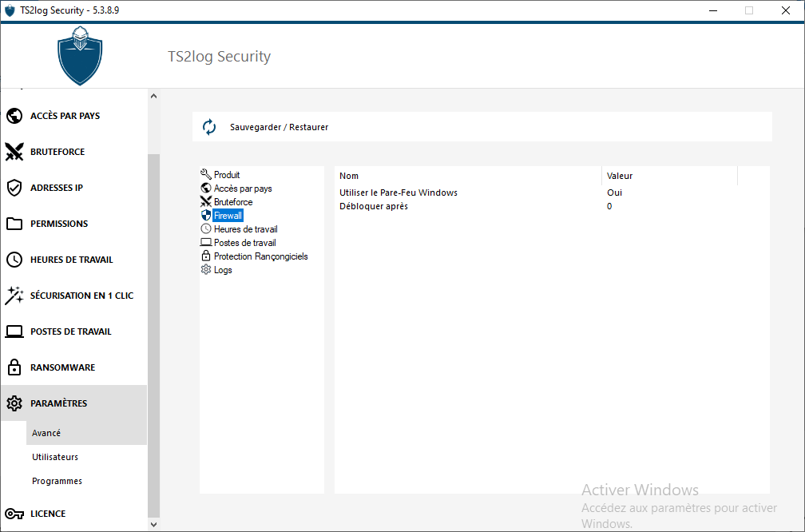Click the magic wand Sécurisation en 1 clic icon
The height and width of the screenshot is (532, 805).
14,296
